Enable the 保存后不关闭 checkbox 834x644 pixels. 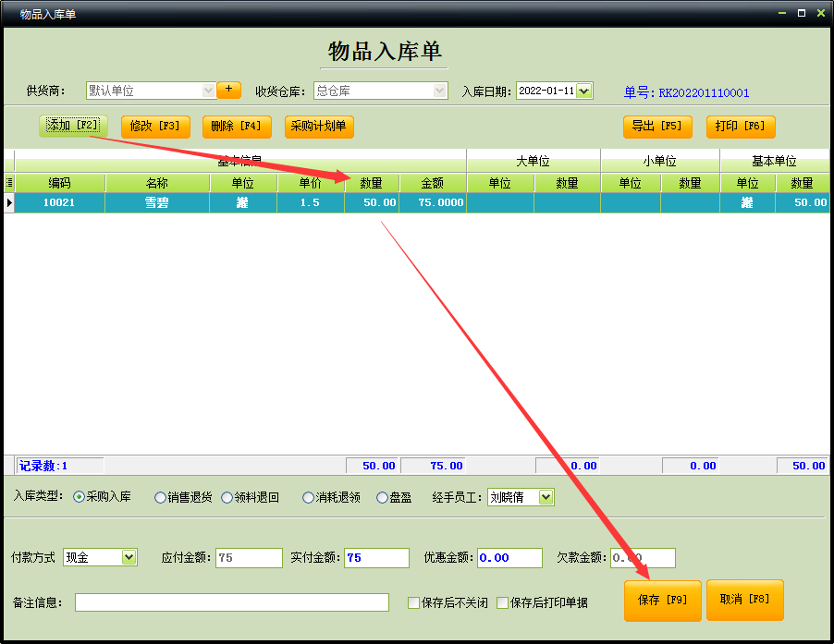[414, 603]
